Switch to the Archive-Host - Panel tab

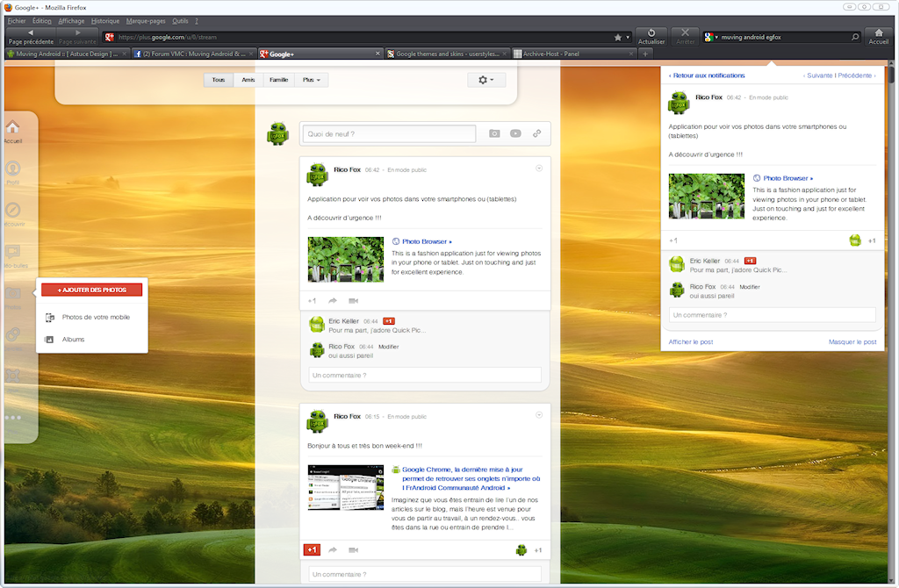coord(573,54)
